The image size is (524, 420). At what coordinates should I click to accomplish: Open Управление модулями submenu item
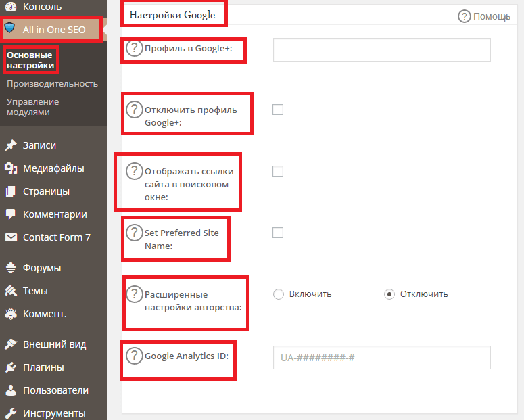(32, 107)
